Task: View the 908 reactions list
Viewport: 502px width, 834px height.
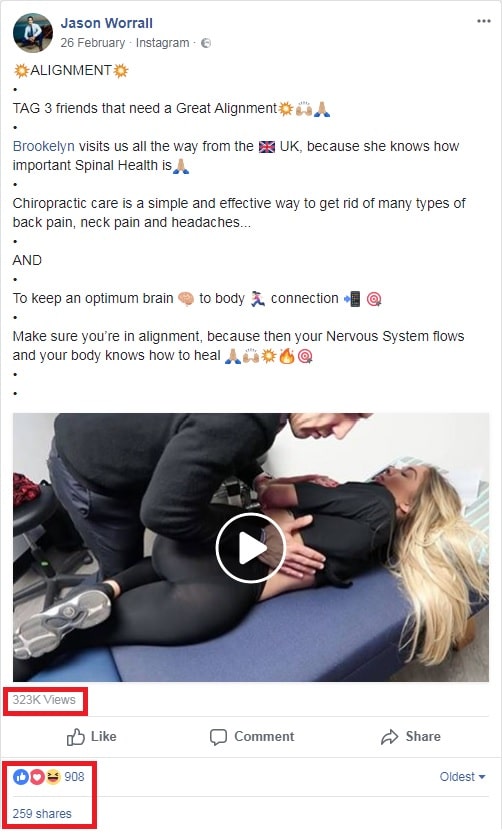Action: (74, 777)
